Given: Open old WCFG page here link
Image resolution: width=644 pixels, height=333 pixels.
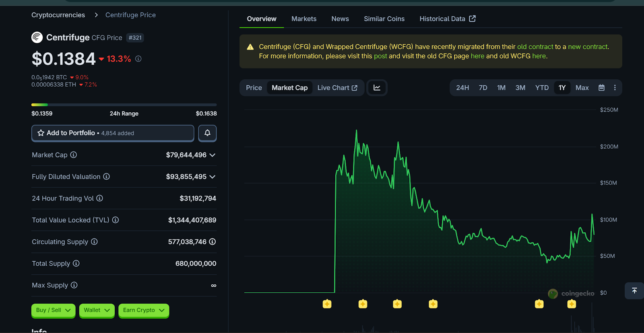Looking at the screenshot, I should coord(539,56).
